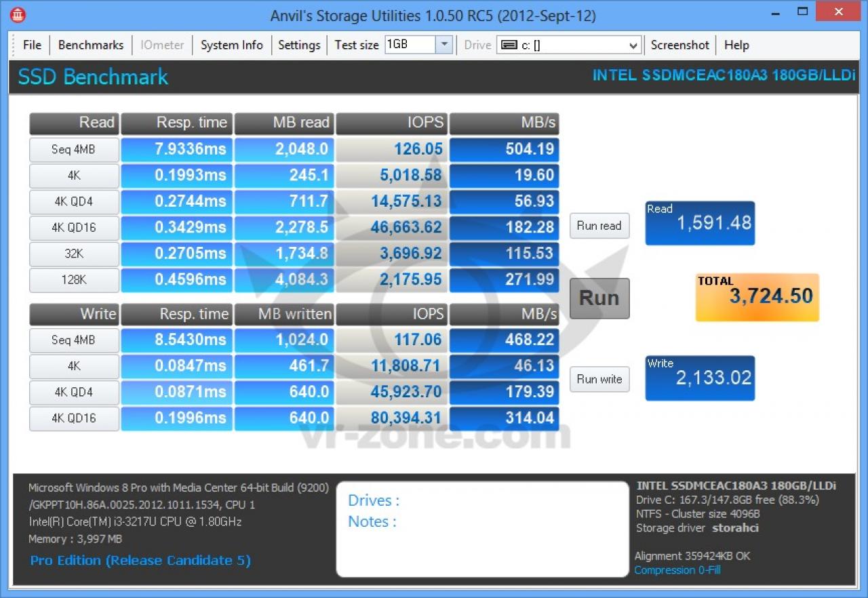Open the Settings menu
This screenshot has height=598, width=868.
pyautogui.click(x=299, y=45)
